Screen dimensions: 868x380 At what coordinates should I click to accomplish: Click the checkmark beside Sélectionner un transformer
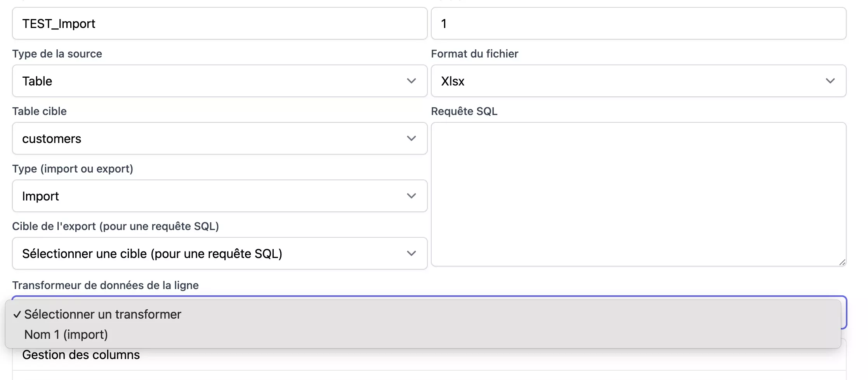point(17,315)
